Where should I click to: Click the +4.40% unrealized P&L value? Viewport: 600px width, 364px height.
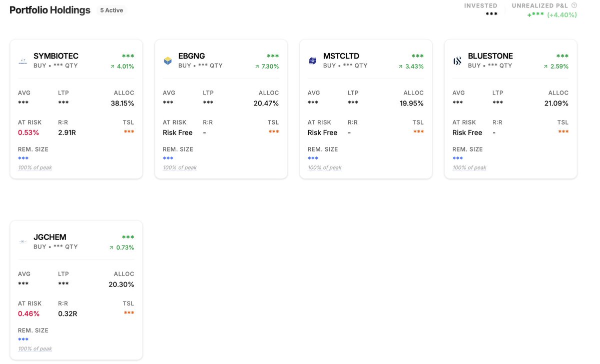[x=562, y=15]
